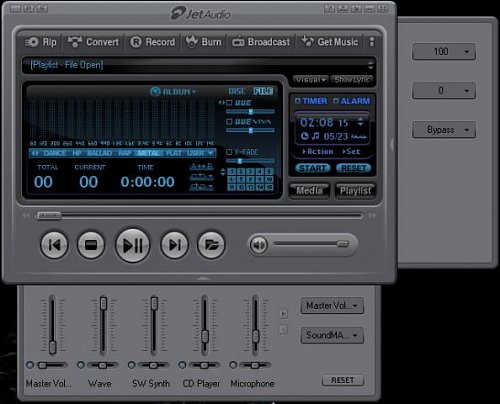Check the ALARM option
The height and width of the screenshot is (404, 500).
click(336, 101)
